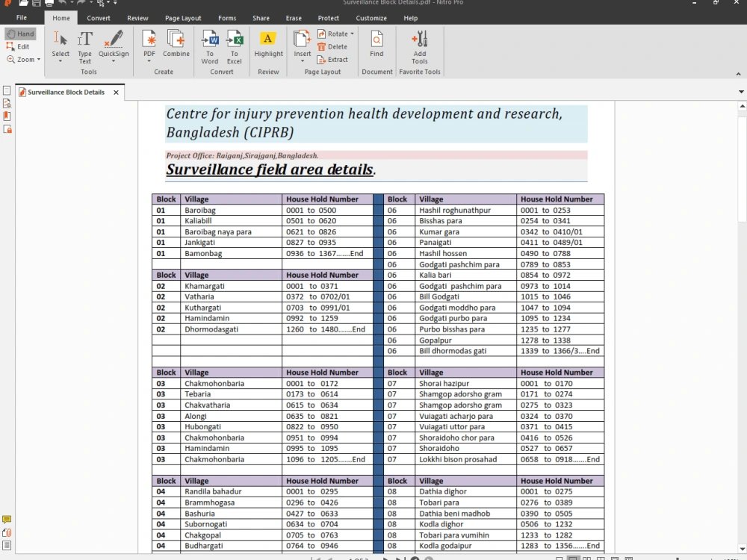Viewport: 747px width, 560px height.
Task: Click the 'Gopalpur' village cell
Action: tap(465, 340)
